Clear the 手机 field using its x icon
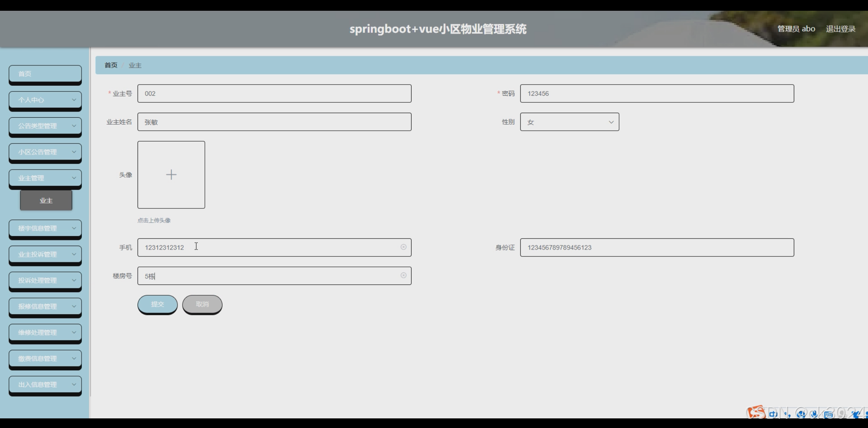 403,247
